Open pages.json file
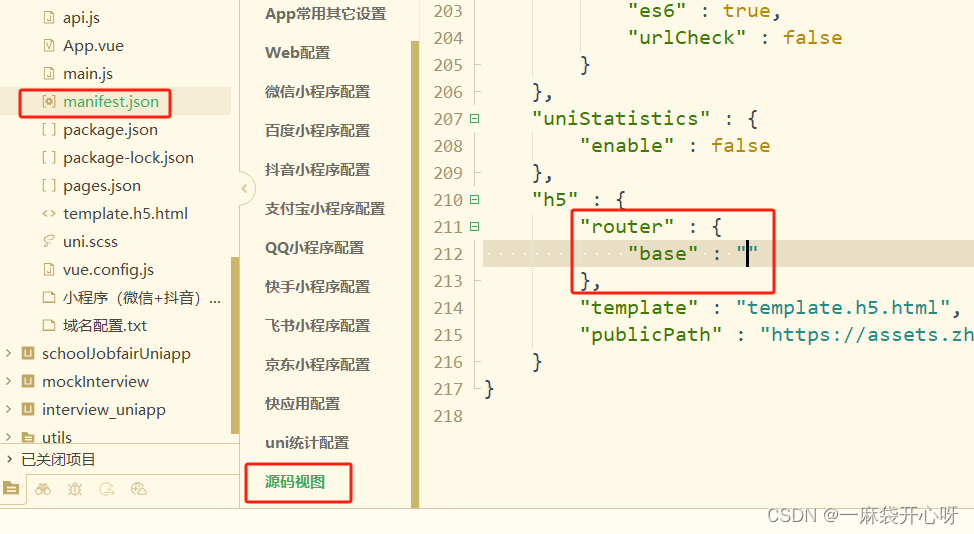The width and height of the screenshot is (974, 534). [102, 186]
